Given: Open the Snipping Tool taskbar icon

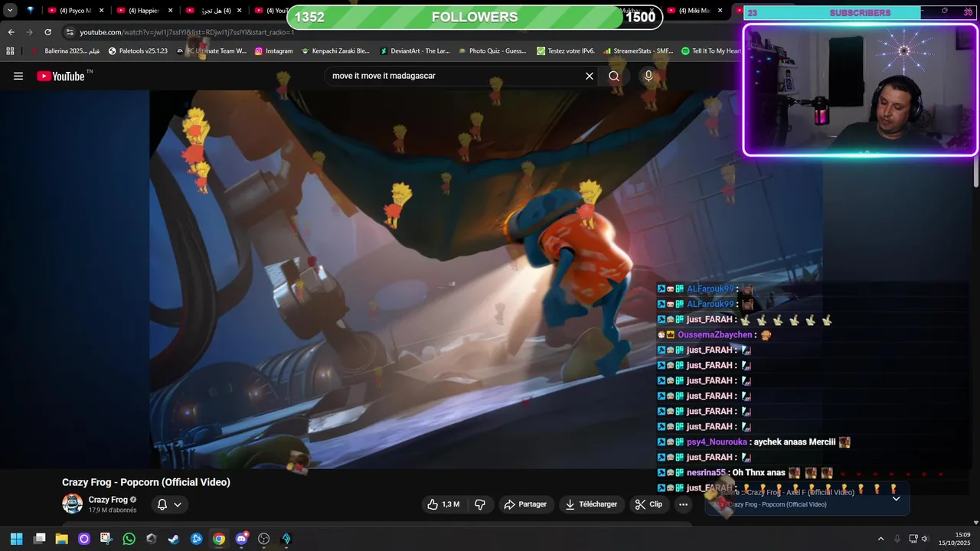Looking at the screenshot, I should pyautogui.click(x=106, y=539).
